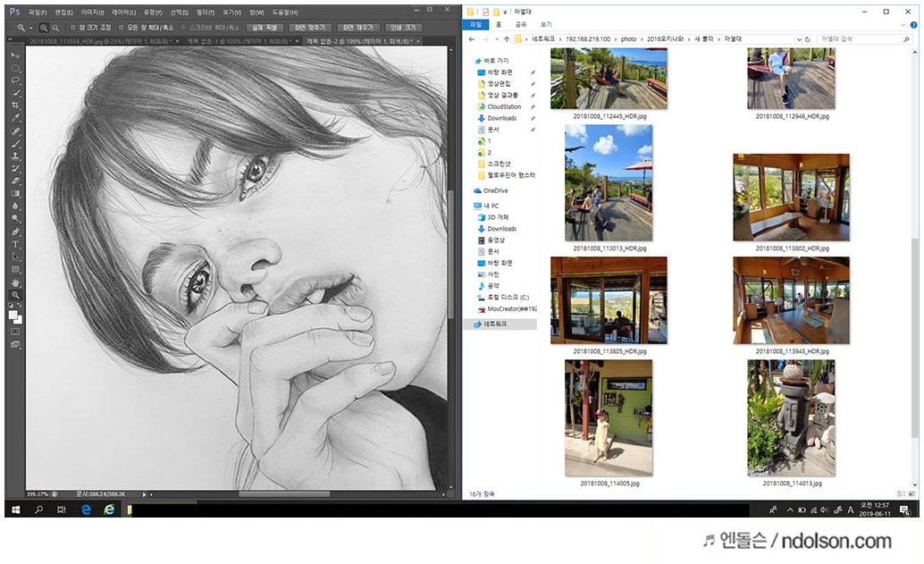This screenshot has width=924, height=564.
Task: Expand the Explorer ribbon chevron
Action: coord(903,25)
